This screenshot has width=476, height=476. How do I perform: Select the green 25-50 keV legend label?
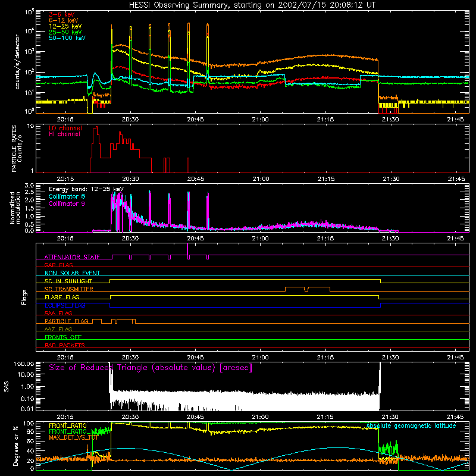65,32
